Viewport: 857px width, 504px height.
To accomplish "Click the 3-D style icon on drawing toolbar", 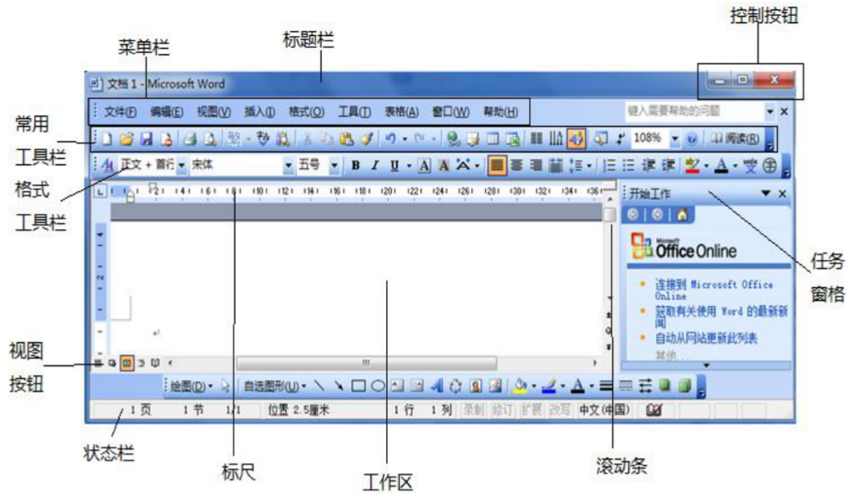I will pos(685,386).
